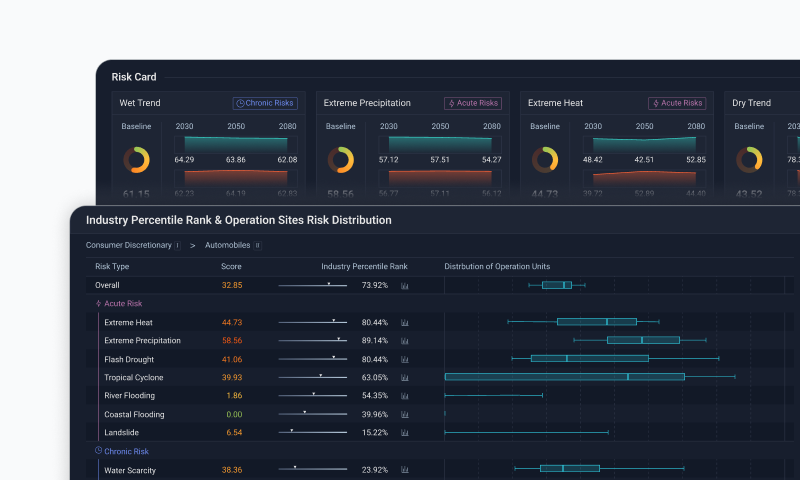The height and width of the screenshot is (480, 800).
Task: Click the level I badge next to Consumer Discretionary
Action: pos(178,245)
